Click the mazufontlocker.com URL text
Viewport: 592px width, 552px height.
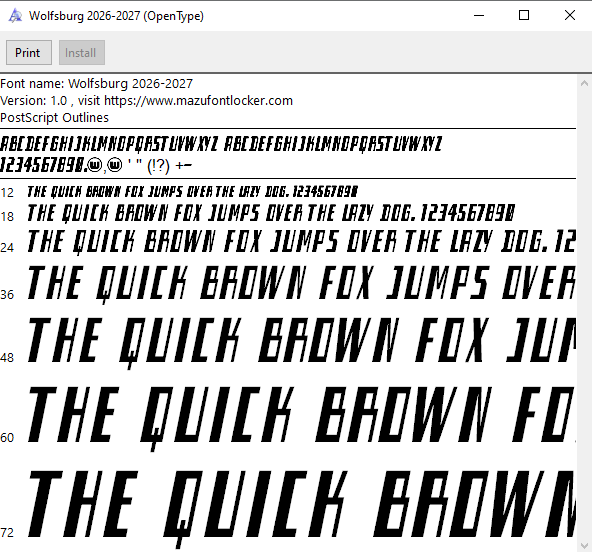tap(198, 101)
